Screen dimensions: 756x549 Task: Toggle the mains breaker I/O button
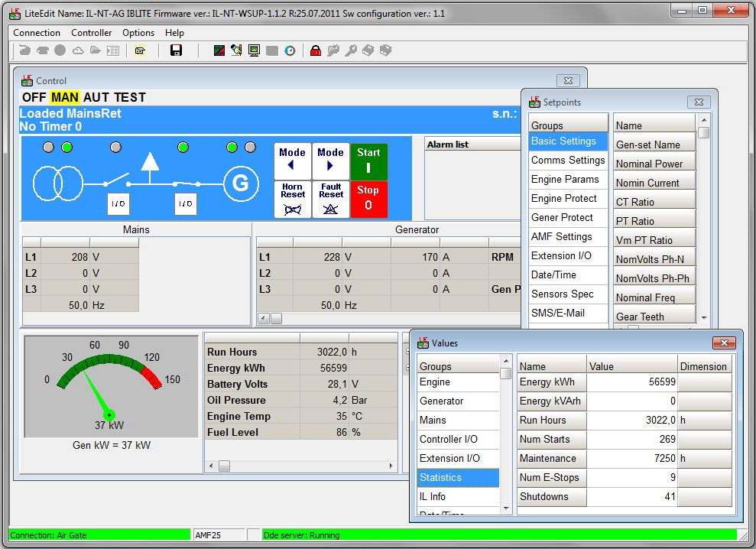[118, 204]
